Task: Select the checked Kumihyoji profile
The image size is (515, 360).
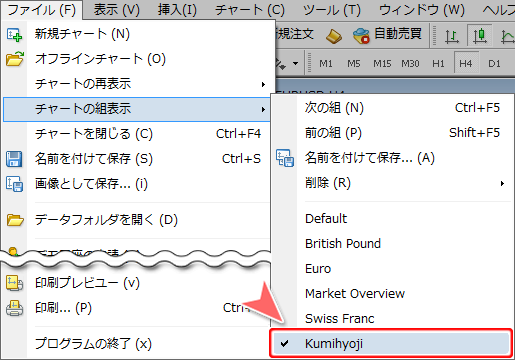Action: pyautogui.click(x=391, y=344)
